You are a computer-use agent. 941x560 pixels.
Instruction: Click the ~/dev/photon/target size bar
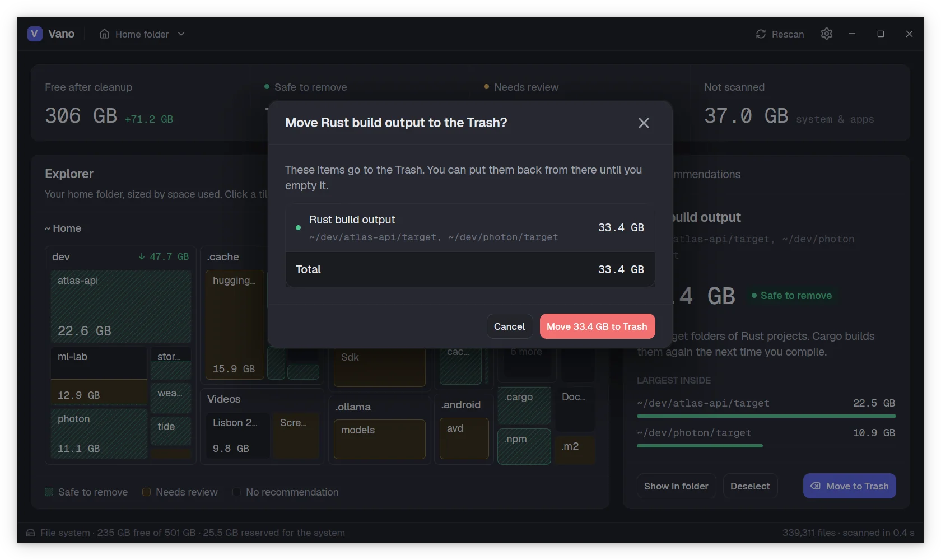coord(700,446)
